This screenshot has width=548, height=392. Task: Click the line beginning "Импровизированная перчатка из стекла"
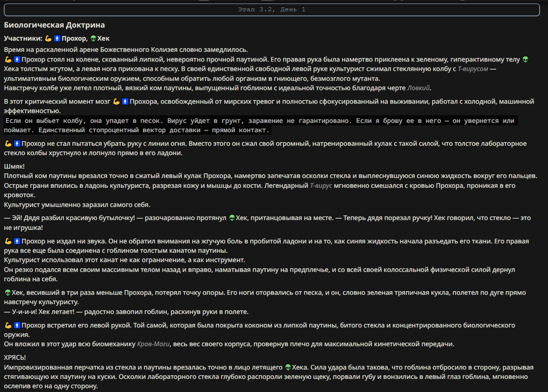click(x=269, y=377)
